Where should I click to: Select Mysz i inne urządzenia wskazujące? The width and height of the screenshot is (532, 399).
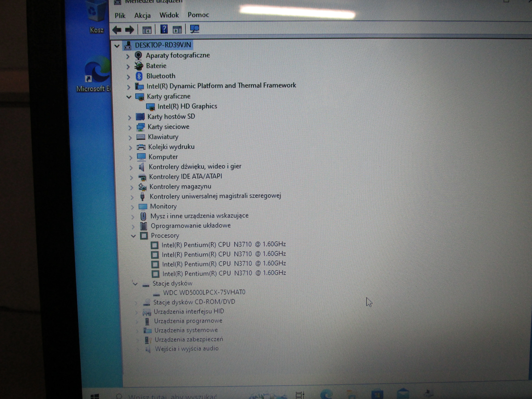pyautogui.click(x=199, y=216)
